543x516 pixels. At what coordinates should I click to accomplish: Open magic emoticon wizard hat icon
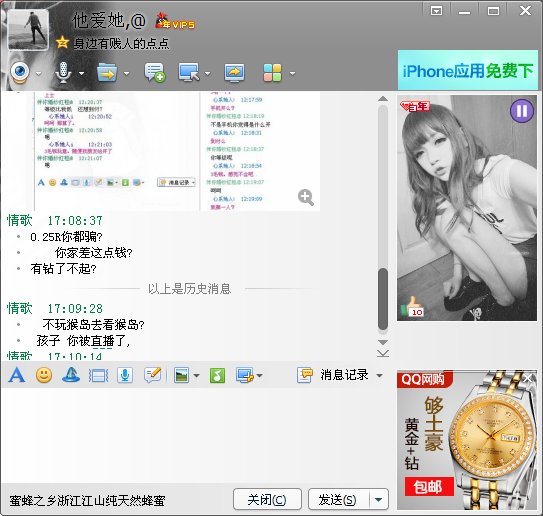[x=71, y=375]
